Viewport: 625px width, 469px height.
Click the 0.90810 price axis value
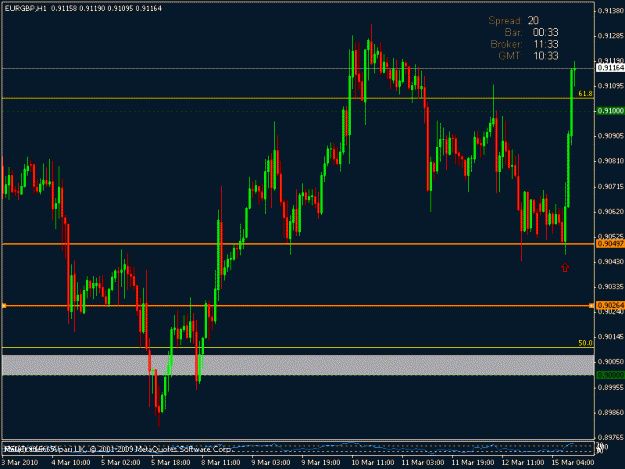[x=611, y=161]
